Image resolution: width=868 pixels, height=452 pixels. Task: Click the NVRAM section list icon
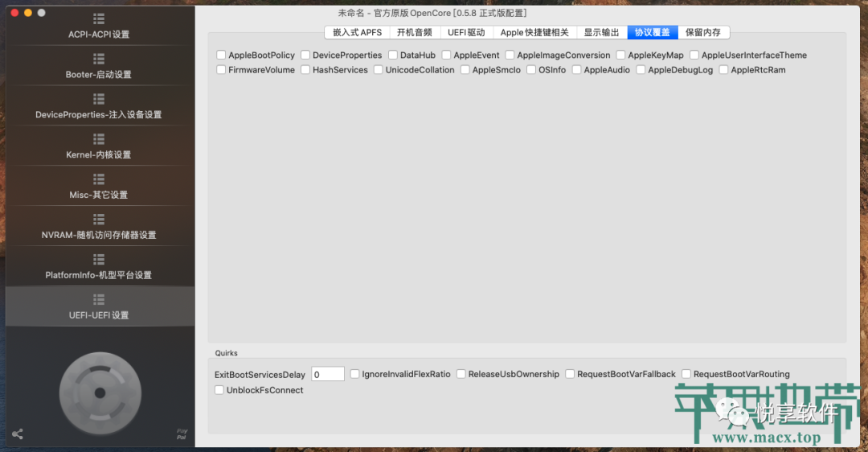99,220
